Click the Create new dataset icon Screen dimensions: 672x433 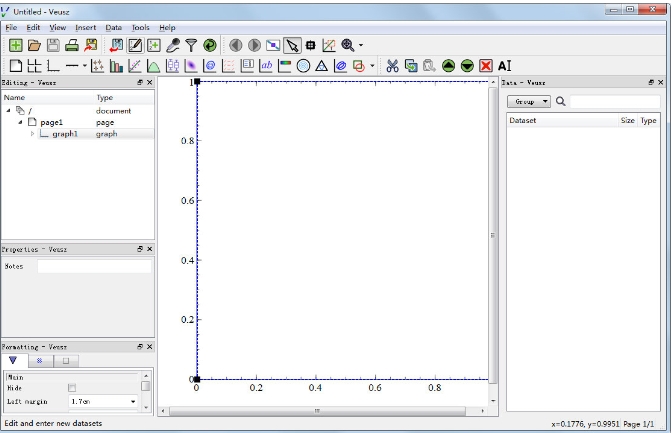(154, 45)
